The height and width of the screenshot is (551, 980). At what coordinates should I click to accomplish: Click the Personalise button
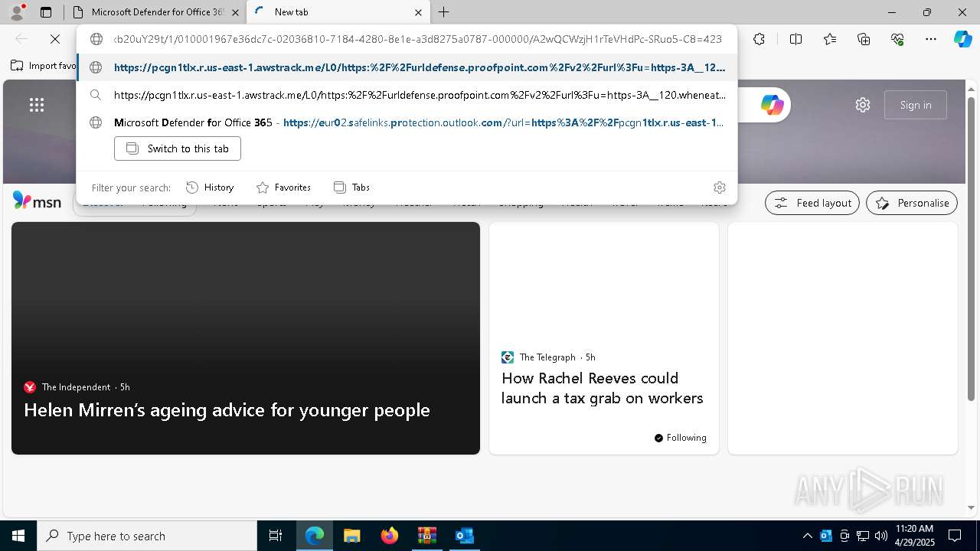pyautogui.click(x=912, y=203)
